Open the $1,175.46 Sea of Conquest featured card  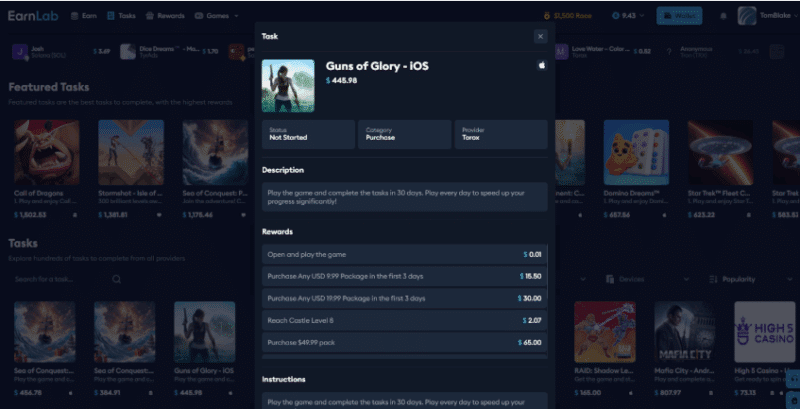tap(215, 169)
